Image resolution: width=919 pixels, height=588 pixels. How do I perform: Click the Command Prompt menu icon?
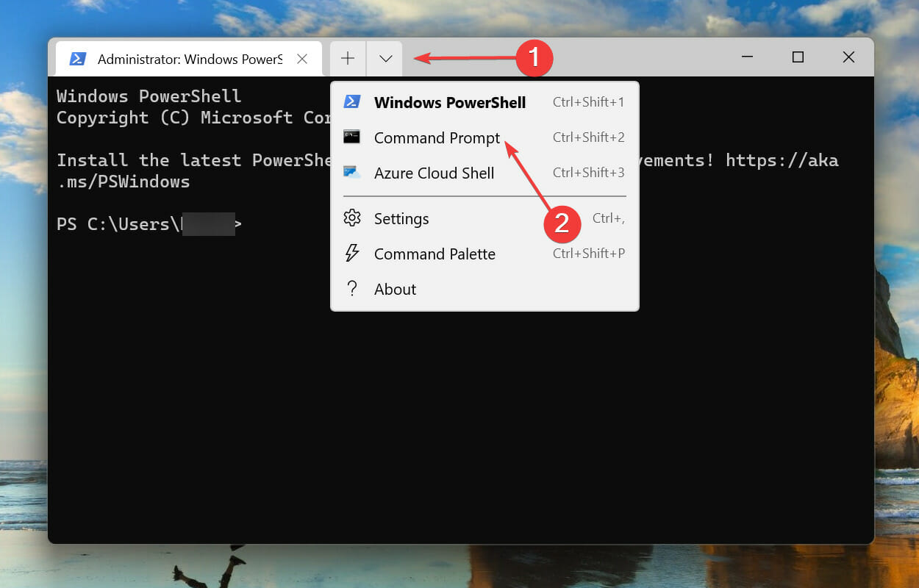(352, 137)
